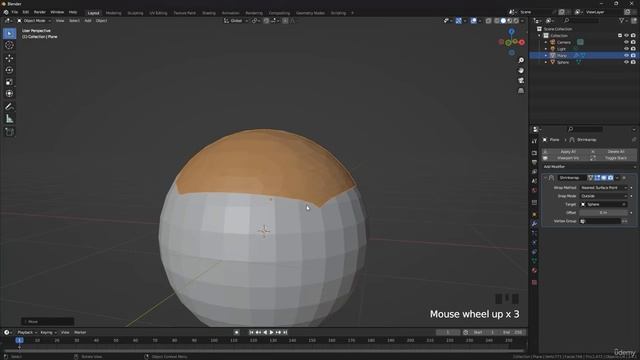Select the Select Box tool

click(x=9, y=33)
